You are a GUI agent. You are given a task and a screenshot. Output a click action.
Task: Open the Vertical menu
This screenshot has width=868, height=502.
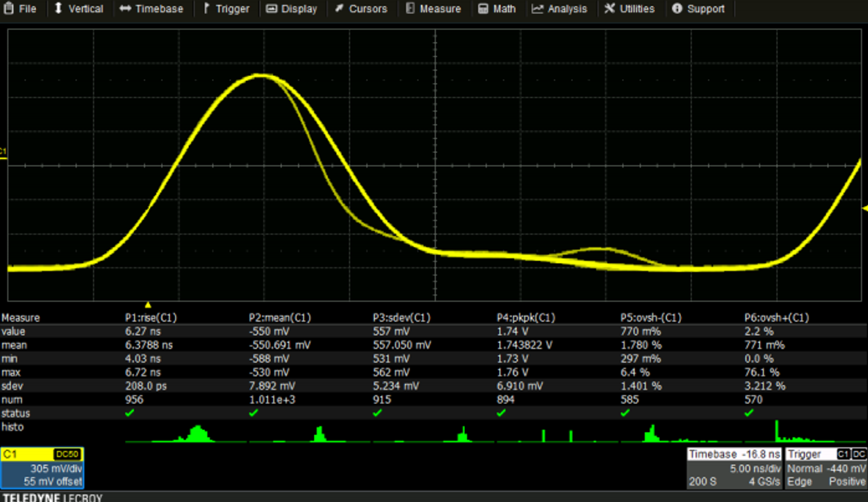click(x=78, y=9)
